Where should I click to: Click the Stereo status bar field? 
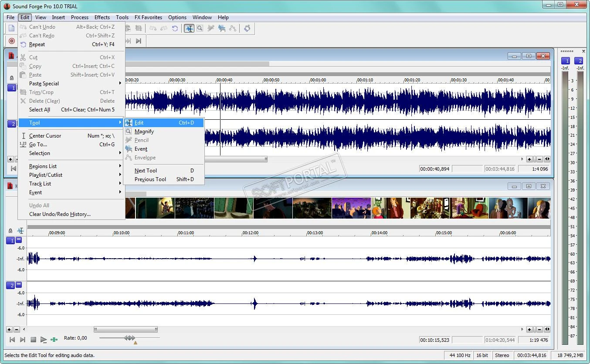click(502, 355)
